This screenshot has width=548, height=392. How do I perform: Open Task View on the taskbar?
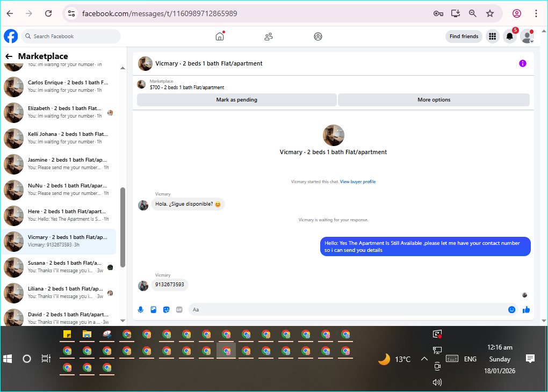point(46,359)
